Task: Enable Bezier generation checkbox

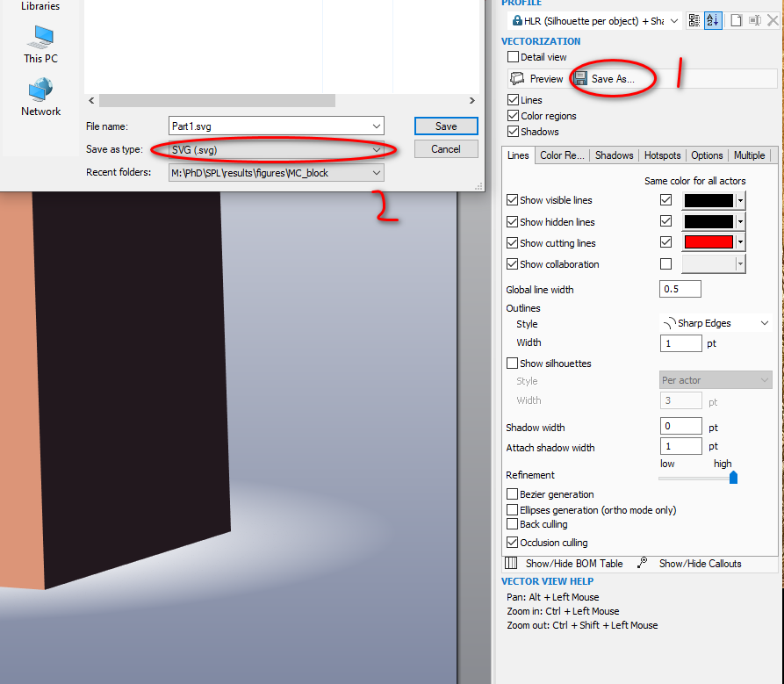Action: click(x=512, y=494)
